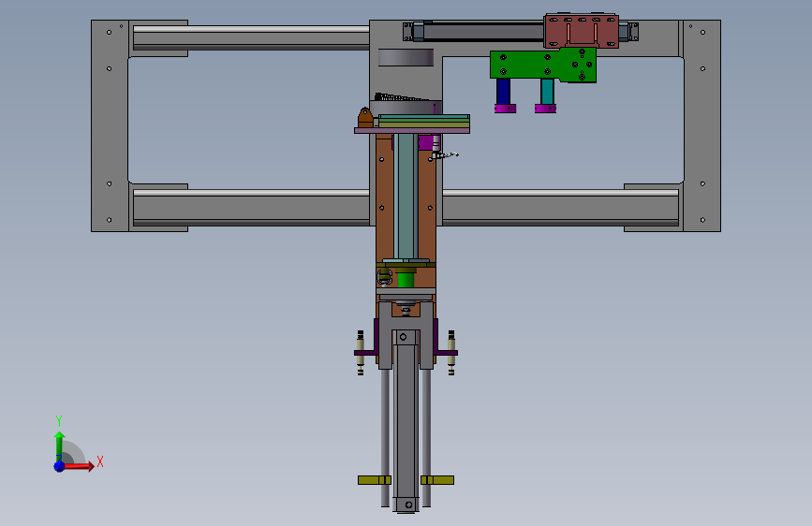Select the teal cylindrical post under bracket

click(x=547, y=92)
